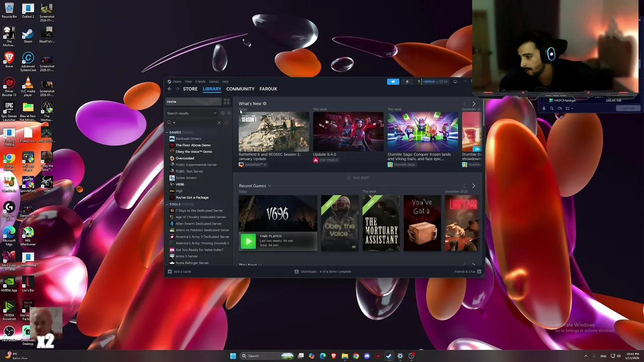Screen dimensions: 644x362
Task: Open the library collections grid view
Action: (x=226, y=102)
